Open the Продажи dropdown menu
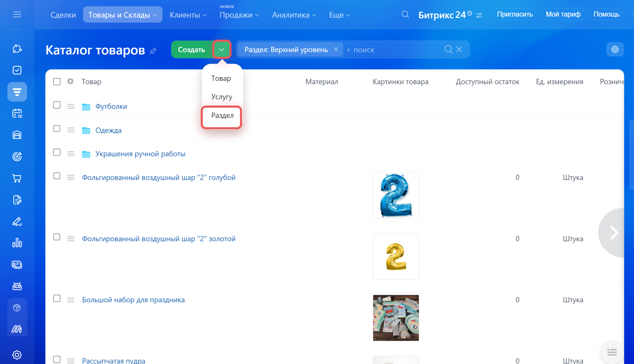The width and height of the screenshot is (634, 364). click(239, 15)
